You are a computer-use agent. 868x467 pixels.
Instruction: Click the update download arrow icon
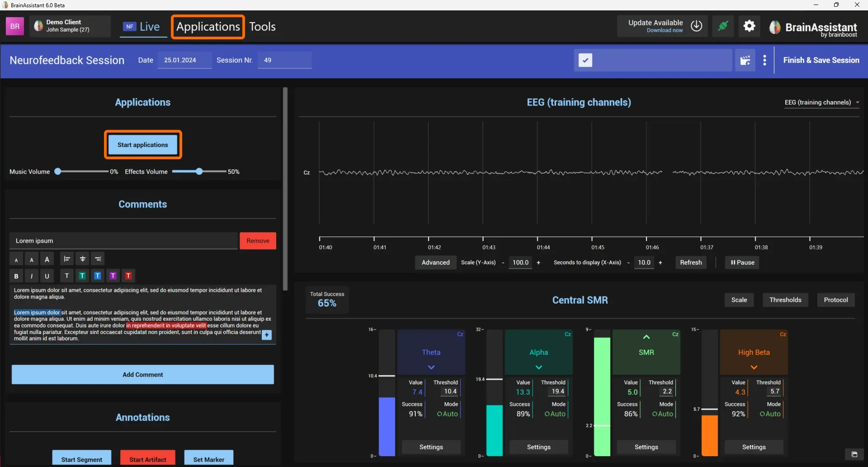(x=696, y=26)
